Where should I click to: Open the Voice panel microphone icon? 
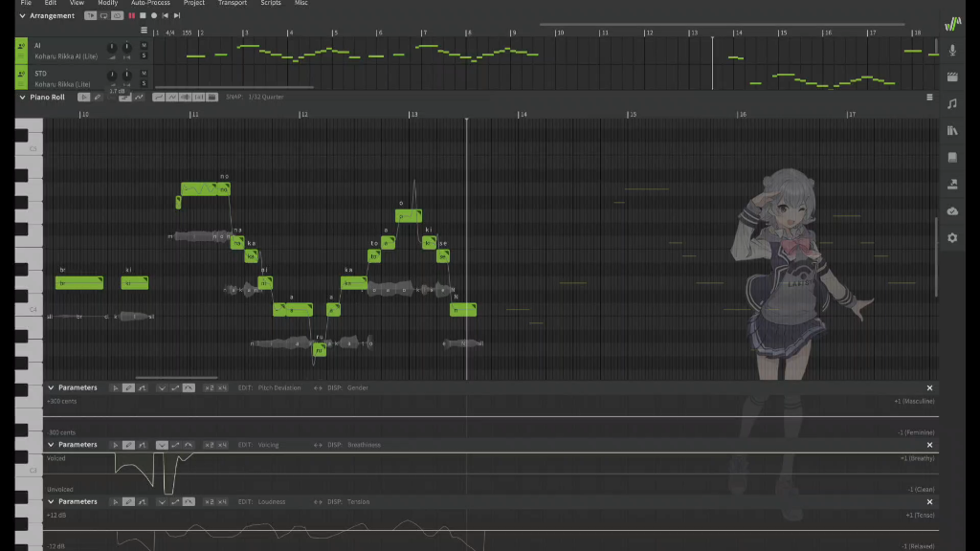(x=952, y=51)
